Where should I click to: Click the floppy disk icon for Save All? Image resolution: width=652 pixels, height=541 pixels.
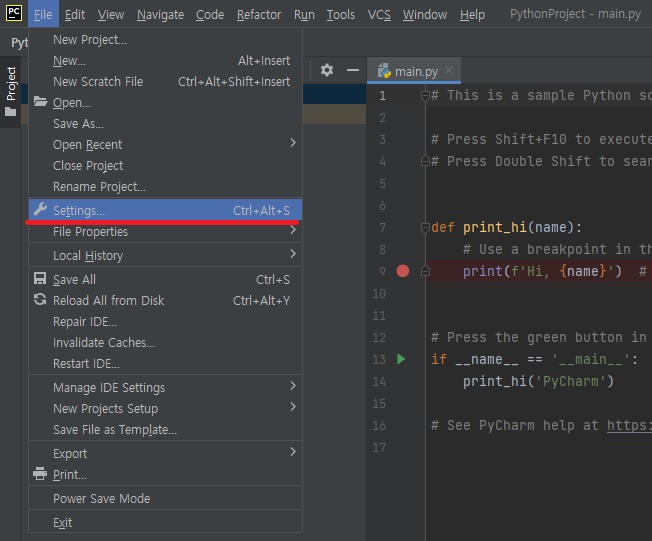click(40, 278)
